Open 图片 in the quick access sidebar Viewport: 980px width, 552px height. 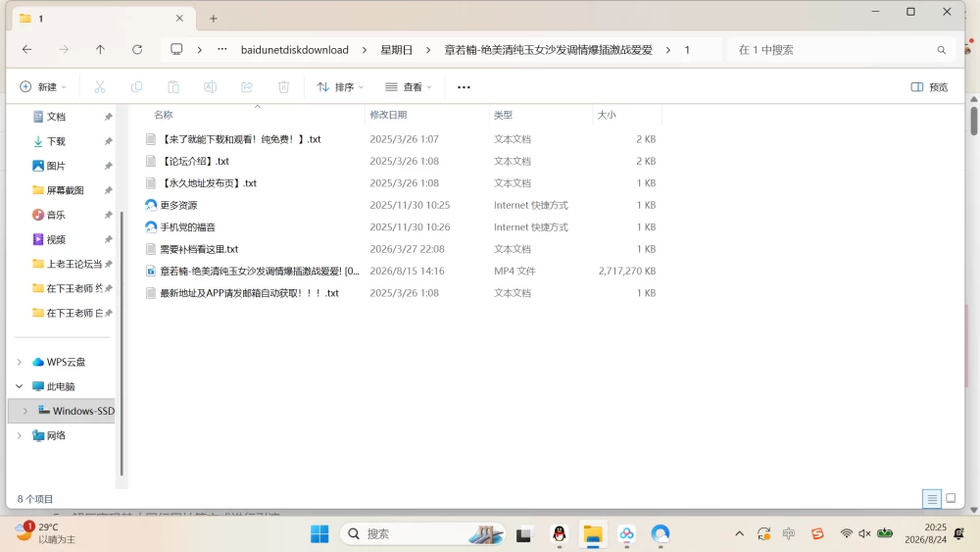point(56,166)
